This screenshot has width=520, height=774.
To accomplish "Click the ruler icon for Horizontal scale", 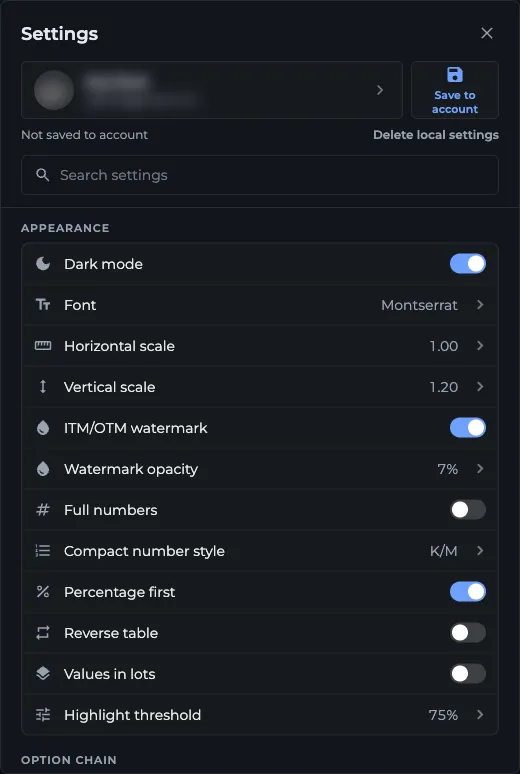I will [43, 346].
